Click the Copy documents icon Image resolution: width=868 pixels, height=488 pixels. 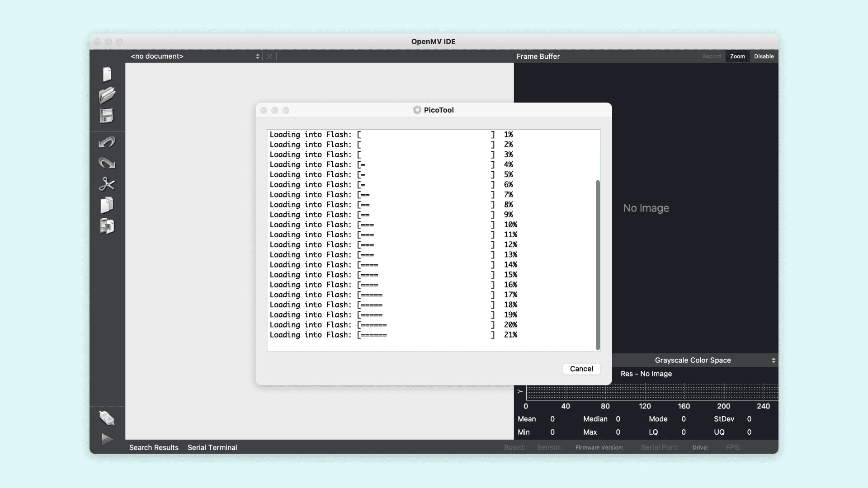click(107, 205)
